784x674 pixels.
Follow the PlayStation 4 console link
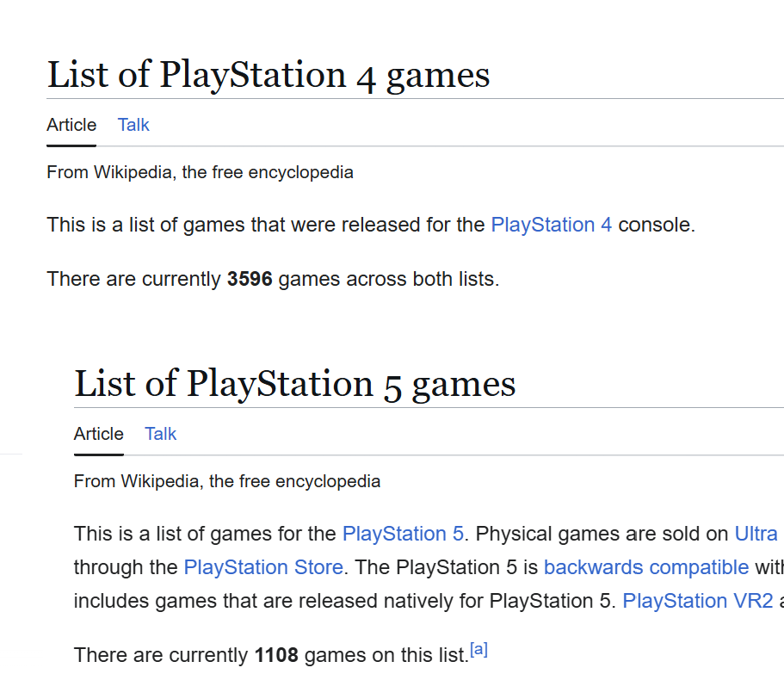(x=551, y=226)
